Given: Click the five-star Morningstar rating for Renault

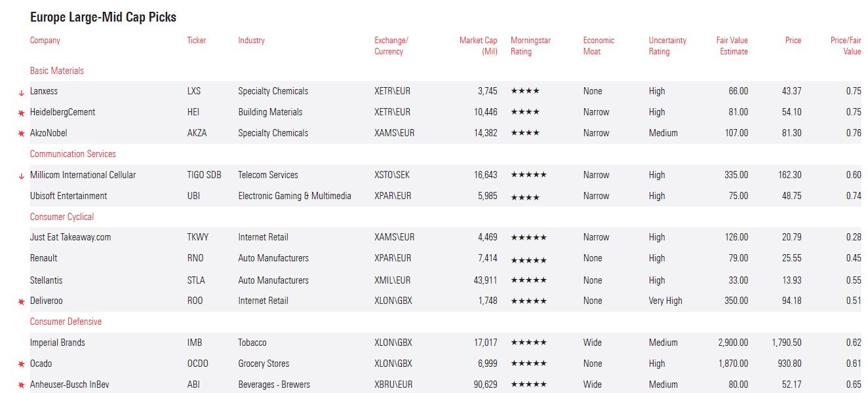Looking at the screenshot, I should [x=528, y=259].
